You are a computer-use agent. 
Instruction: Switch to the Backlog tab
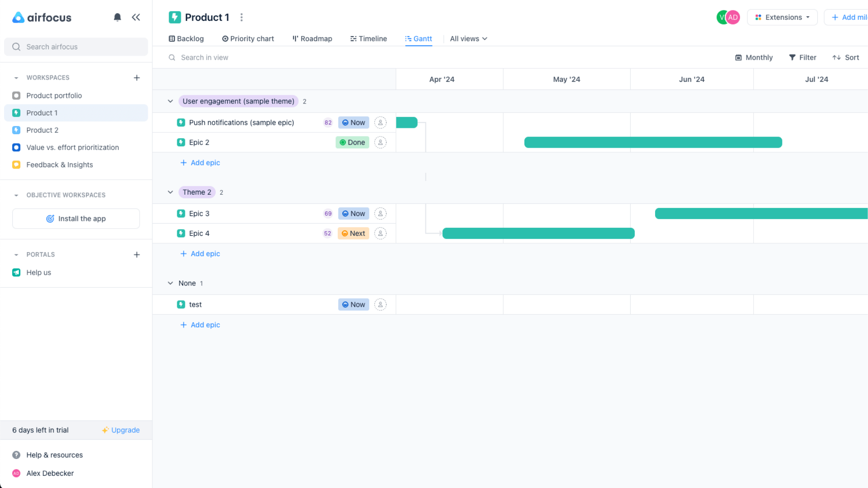[x=186, y=38]
